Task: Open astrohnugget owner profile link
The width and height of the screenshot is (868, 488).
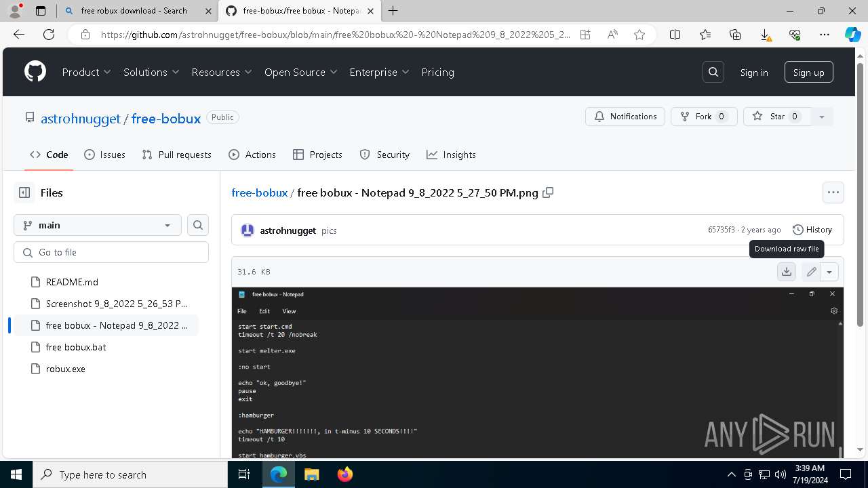Action: tap(81, 118)
